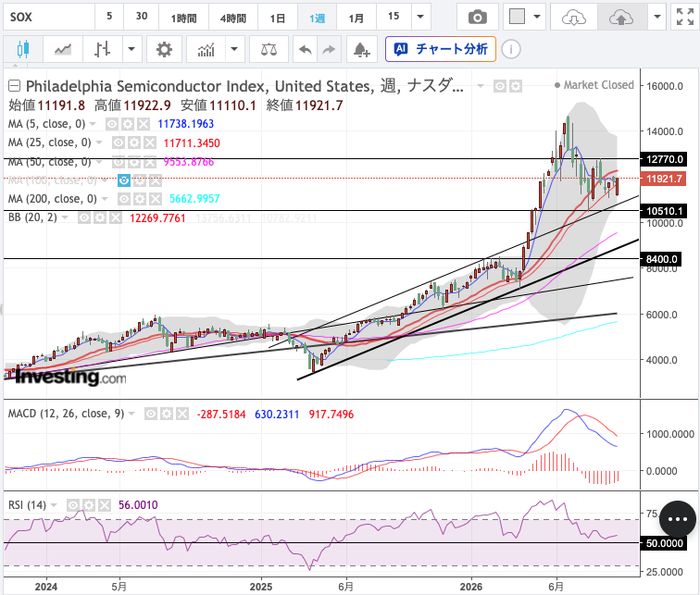
Task: Select the 1月 monthly interval
Action: [x=356, y=18]
